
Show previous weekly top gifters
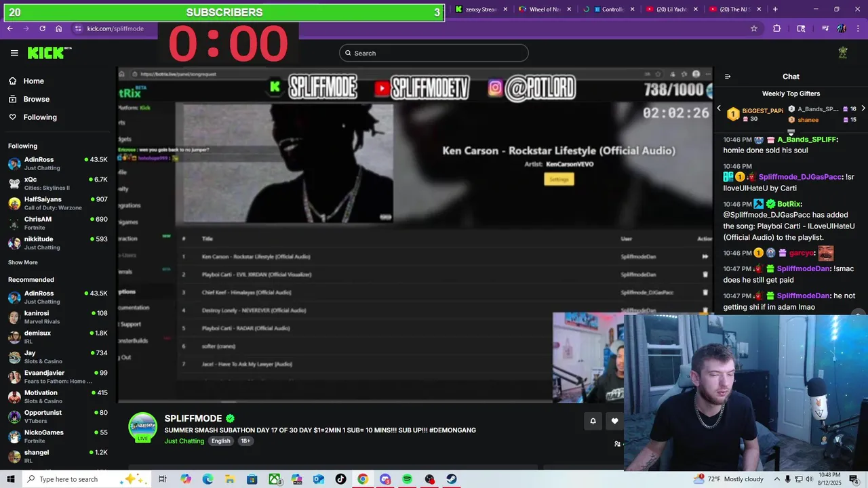tap(719, 108)
